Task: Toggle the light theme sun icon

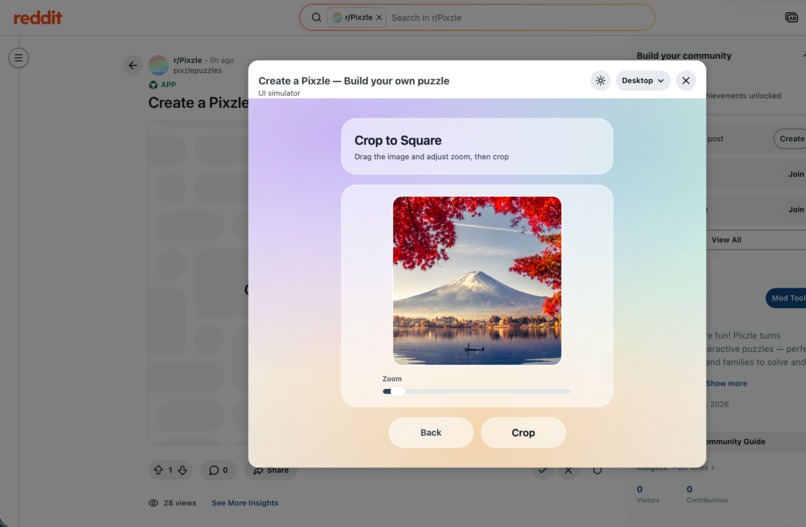Action: (x=600, y=81)
